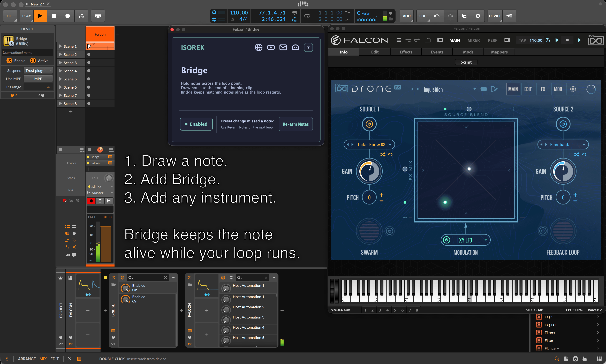Click the User-defined name field
The height and width of the screenshot is (364, 606).
point(27,52)
